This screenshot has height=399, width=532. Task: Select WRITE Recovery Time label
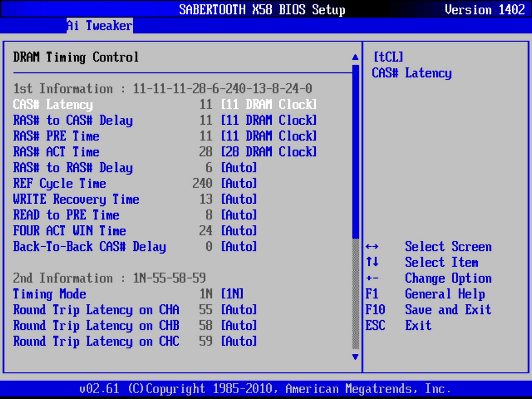point(76,199)
